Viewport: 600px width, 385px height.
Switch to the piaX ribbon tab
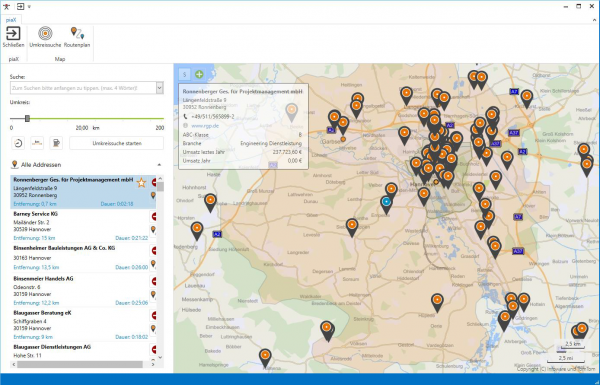(x=11, y=20)
